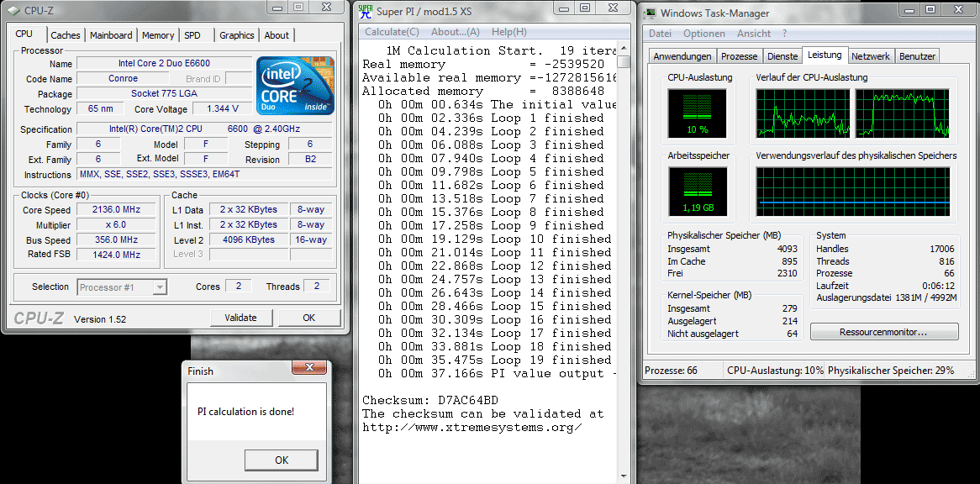The height and width of the screenshot is (484, 980).
Task: Open the Dienste tab
Action: 782,56
